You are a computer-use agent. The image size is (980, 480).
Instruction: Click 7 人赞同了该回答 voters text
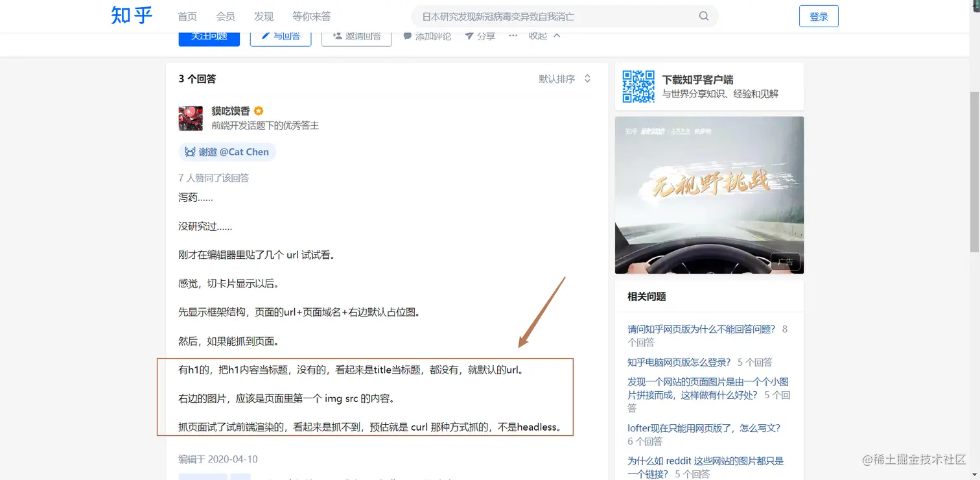214,178
